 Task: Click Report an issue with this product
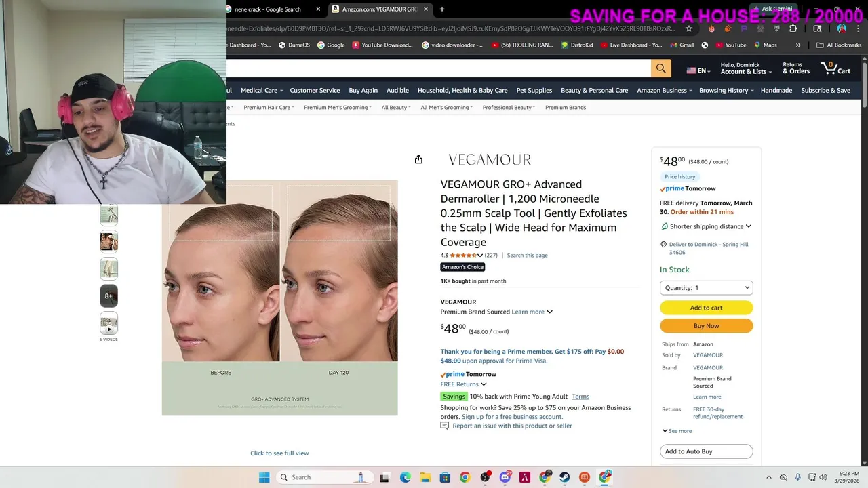coord(512,426)
